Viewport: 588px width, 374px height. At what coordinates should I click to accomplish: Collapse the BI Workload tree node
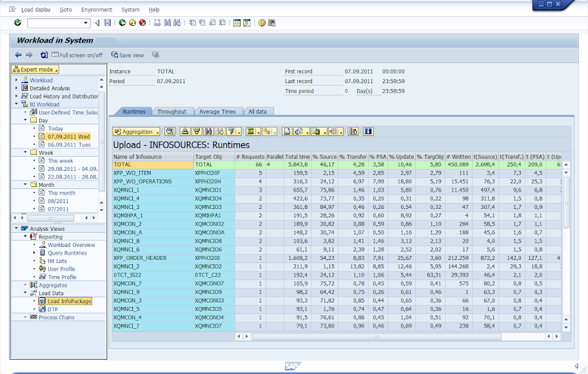click(17, 104)
